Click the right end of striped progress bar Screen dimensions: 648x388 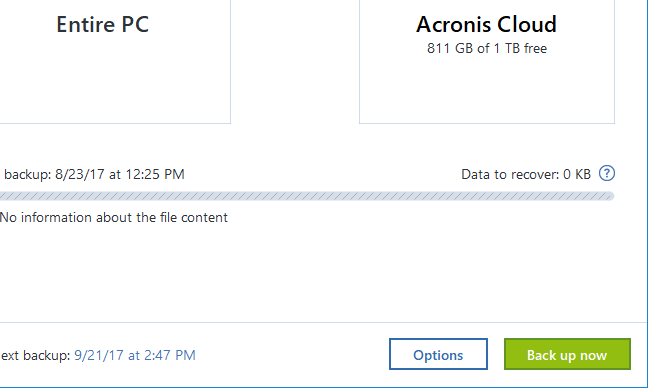coord(608,196)
